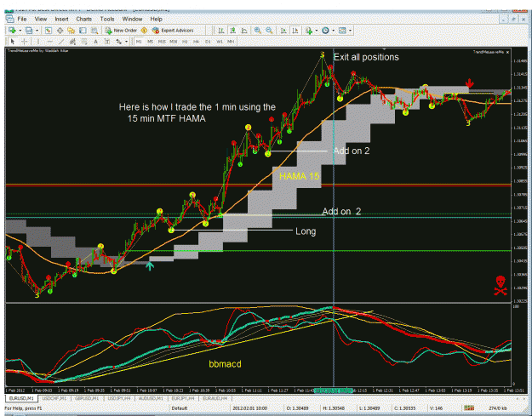
Task: Toggle the Chart Shift icon
Action: coord(295,31)
